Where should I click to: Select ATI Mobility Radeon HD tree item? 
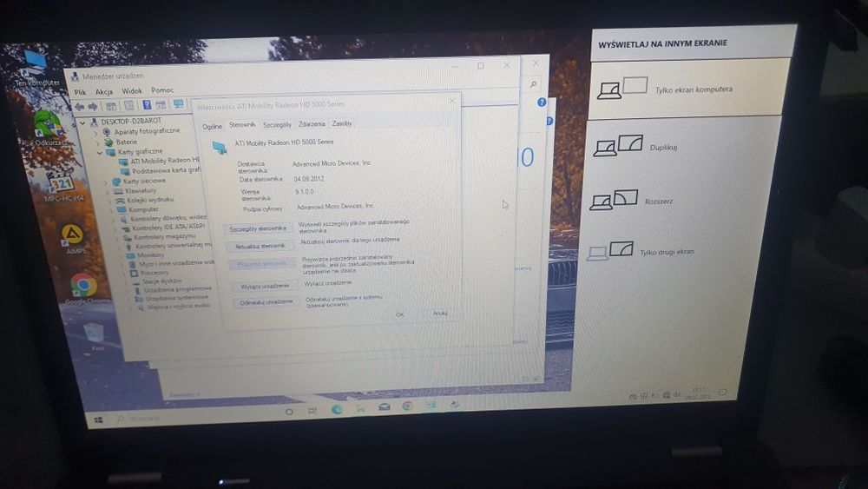tap(160, 162)
